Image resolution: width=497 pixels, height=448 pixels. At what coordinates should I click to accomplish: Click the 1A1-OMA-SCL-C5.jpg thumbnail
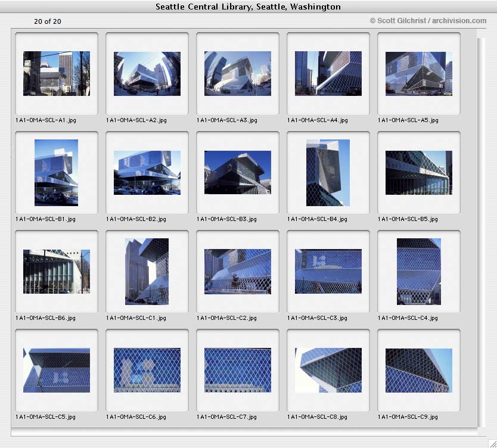57,371
